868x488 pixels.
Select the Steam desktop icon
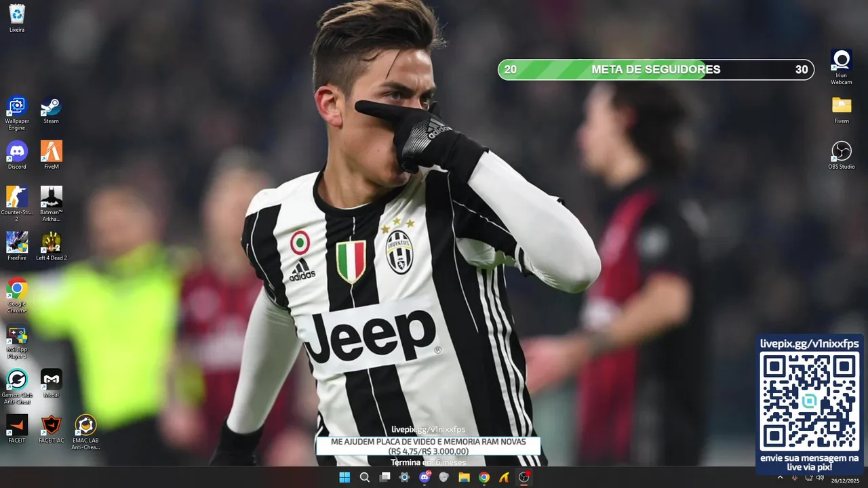click(x=51, y=110)
